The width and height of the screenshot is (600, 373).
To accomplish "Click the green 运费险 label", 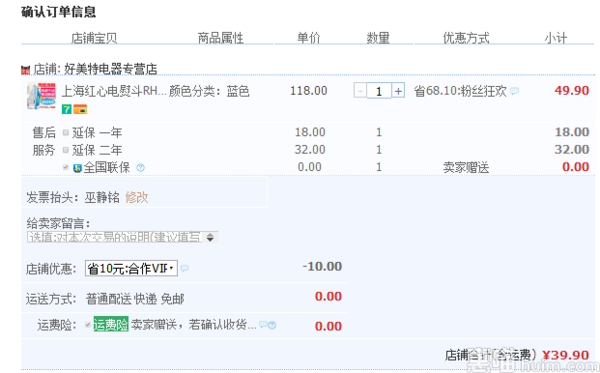I will (111, 324).
